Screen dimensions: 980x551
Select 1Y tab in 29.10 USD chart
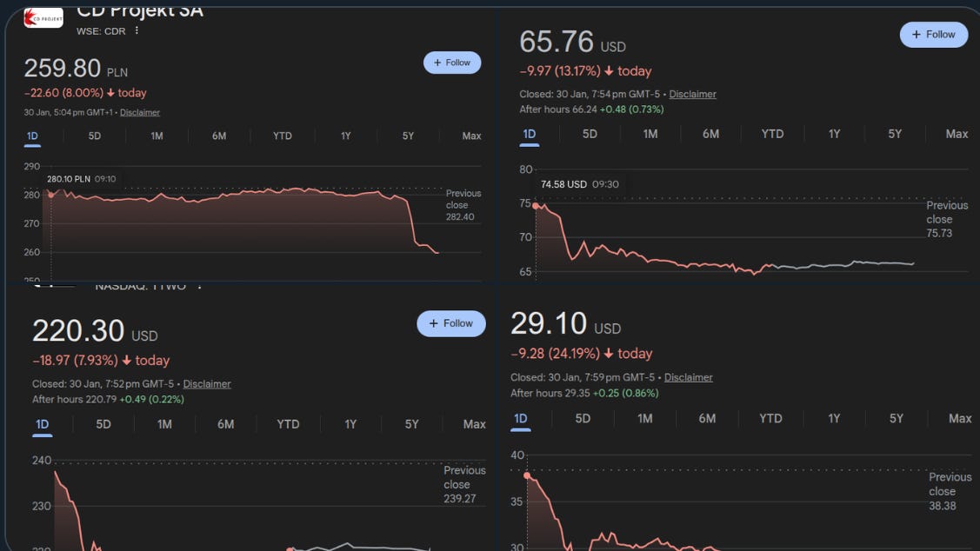835,419
